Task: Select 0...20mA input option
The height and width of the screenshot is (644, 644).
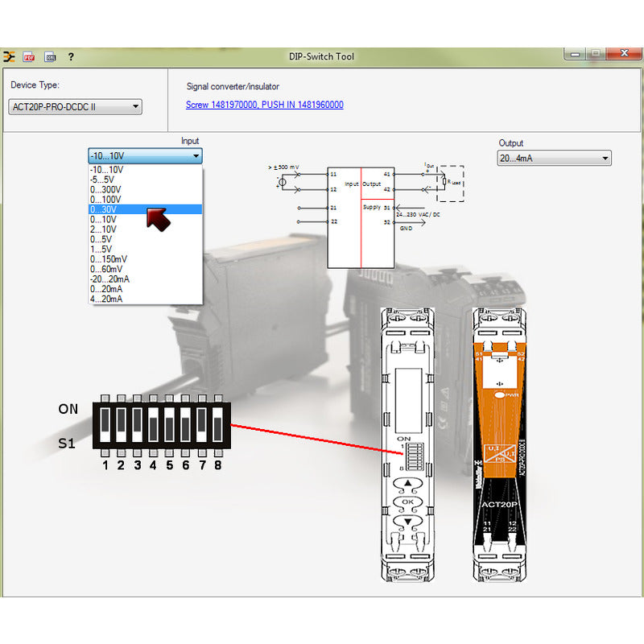Action: pos(146,289)
